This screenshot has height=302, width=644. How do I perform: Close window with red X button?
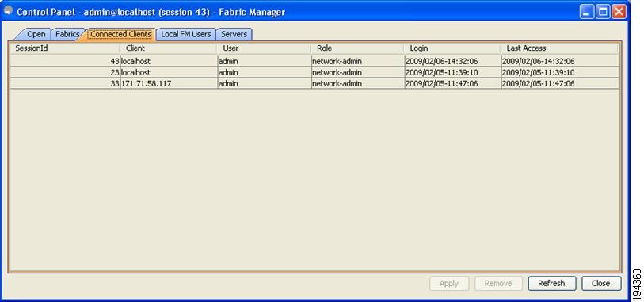click(619, 12)
